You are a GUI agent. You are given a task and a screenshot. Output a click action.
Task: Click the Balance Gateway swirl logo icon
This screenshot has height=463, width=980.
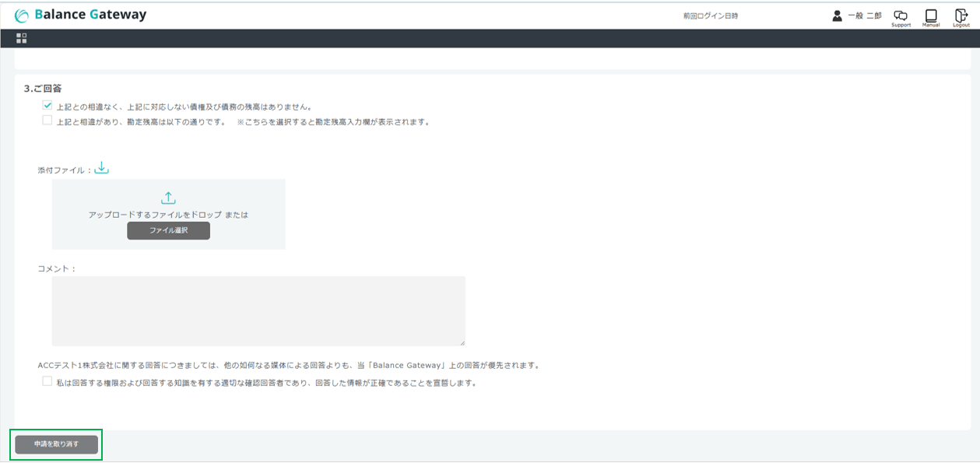[22, 16]
